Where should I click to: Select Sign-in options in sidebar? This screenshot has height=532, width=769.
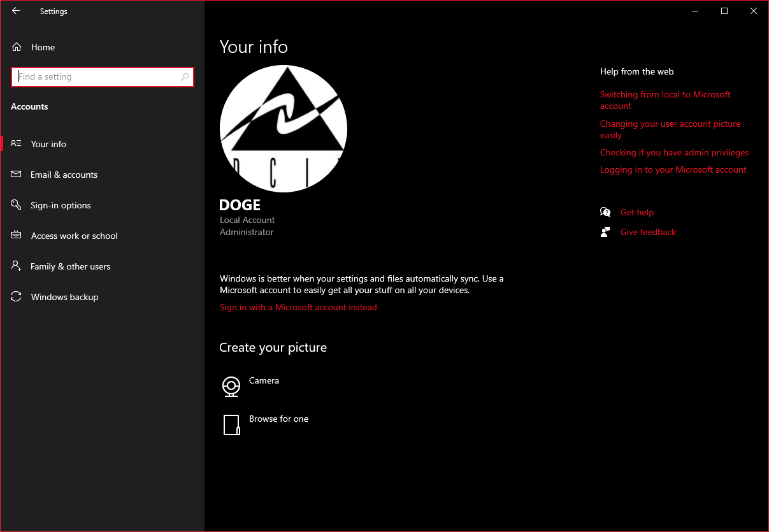click(x=61, y=205)
